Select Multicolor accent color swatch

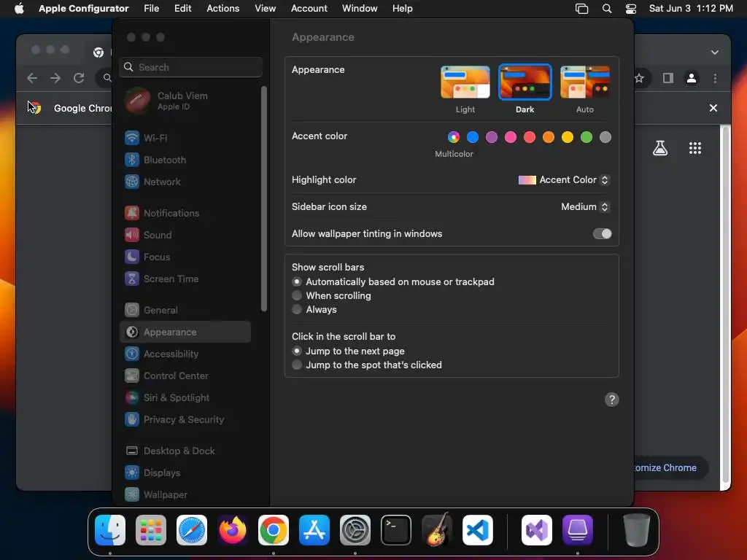coord(454,138)
